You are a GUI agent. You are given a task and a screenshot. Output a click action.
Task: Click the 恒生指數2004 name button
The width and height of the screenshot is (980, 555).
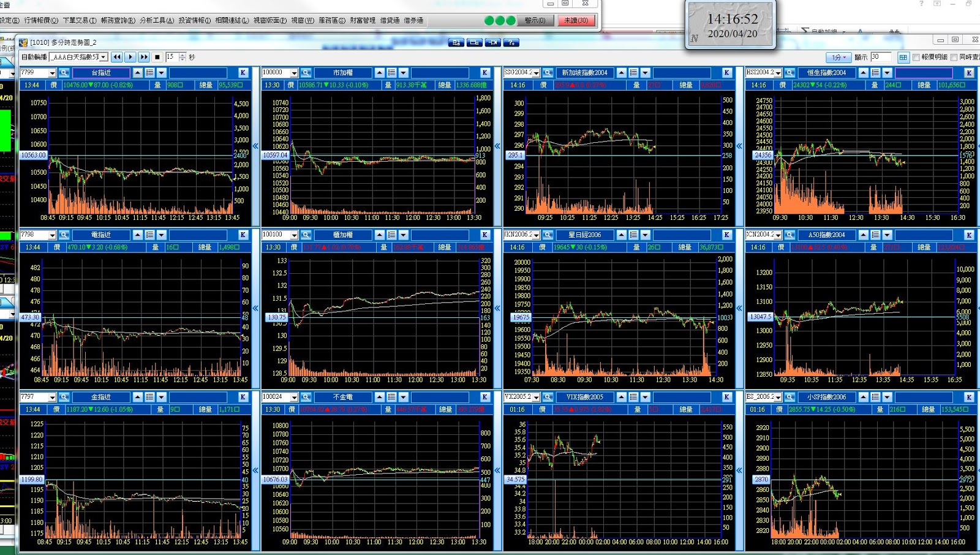point(826,73)
